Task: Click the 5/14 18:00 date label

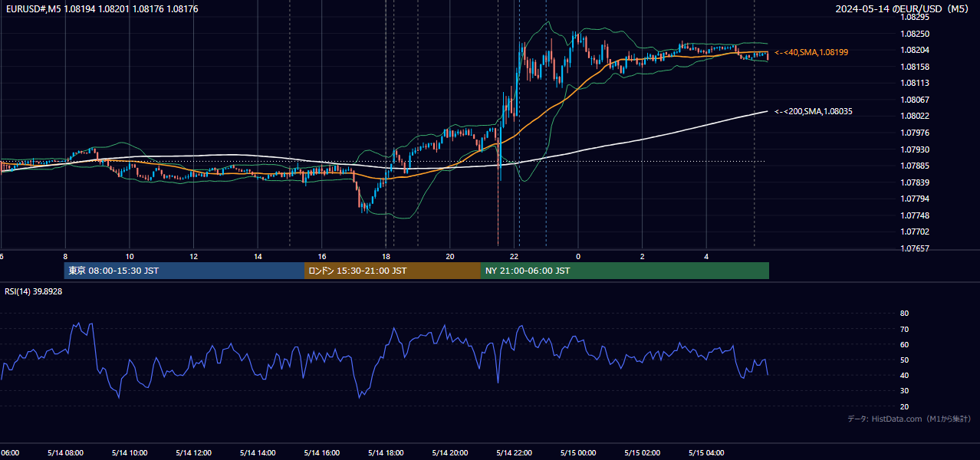Action: pos(386,452)
